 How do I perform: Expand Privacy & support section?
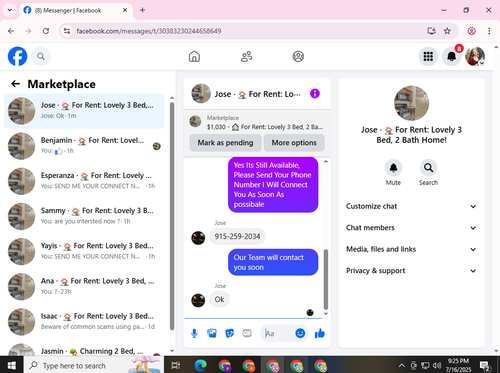pyautogui.click(x=411, y=271)
